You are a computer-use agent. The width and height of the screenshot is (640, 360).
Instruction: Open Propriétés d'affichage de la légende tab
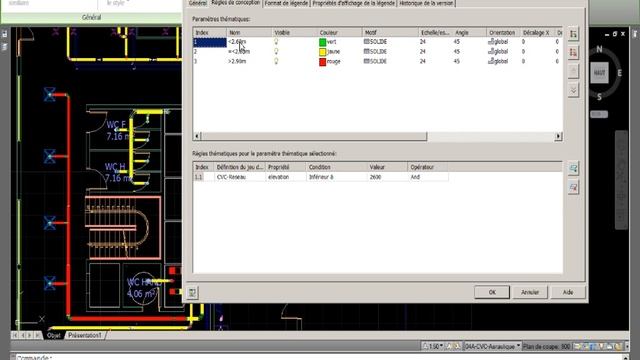click(x=353, y=3)
